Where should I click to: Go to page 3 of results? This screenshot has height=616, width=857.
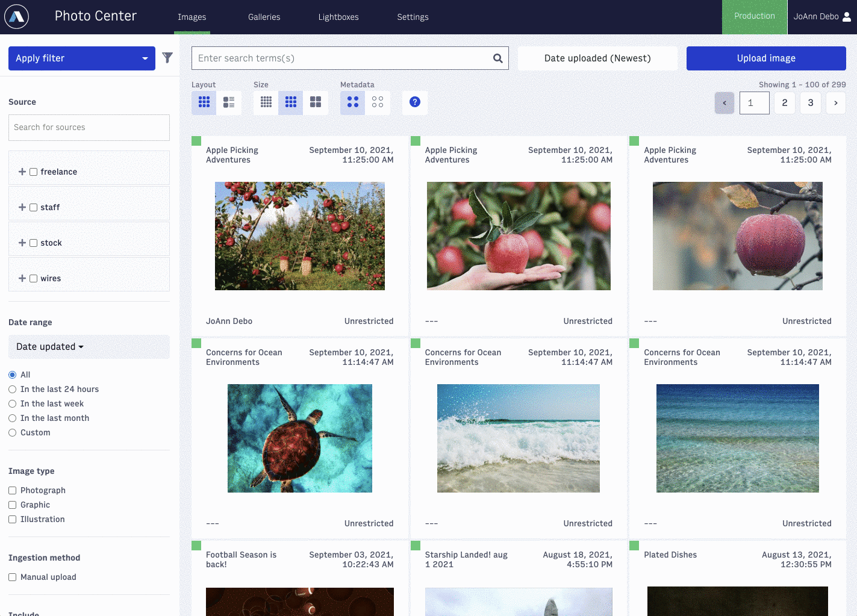tap(811, 103)
